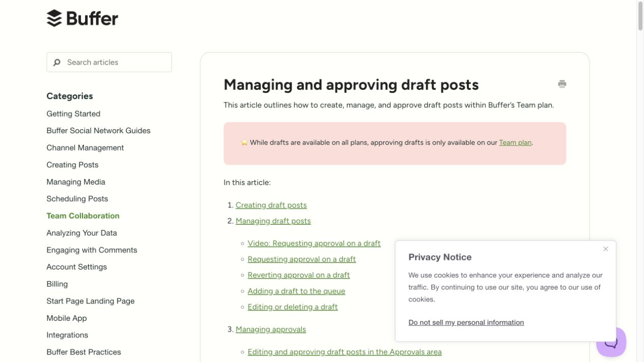Open Buffer Best Practices category
Image resolution: width=644 pixels, height=362 pixels.
pyautogui.click(x=83, y=352)
